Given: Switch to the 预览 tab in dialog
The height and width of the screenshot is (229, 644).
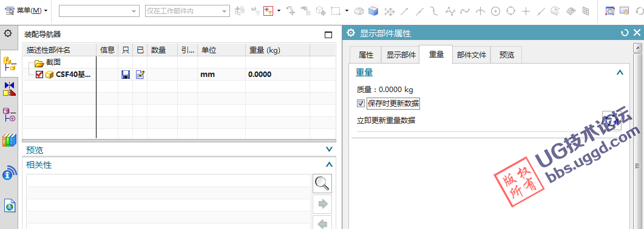Looking at the screenshot, I should coord(506,55).
